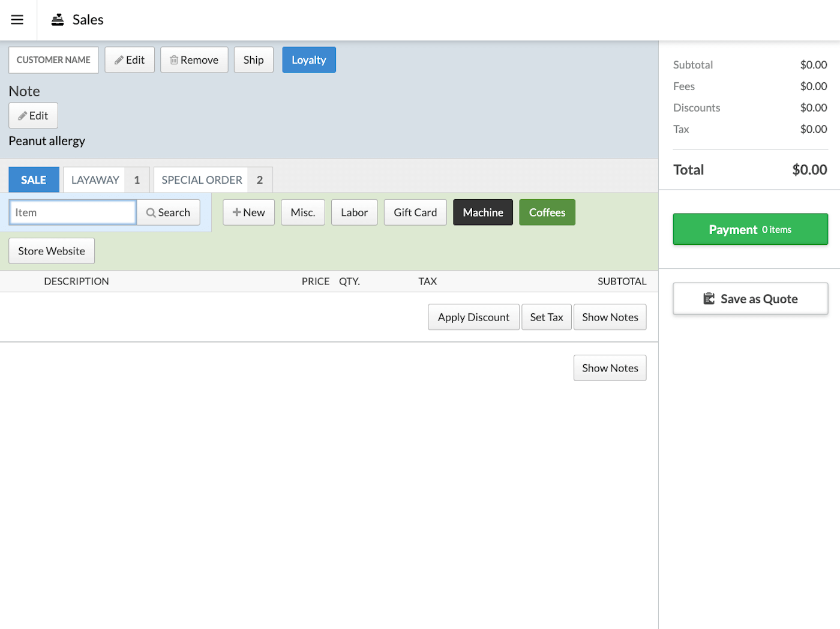Click the trash icon on the Remove button
Image resolution: width=840 pixels, height=629 pixels.
[x=175, y=59]
